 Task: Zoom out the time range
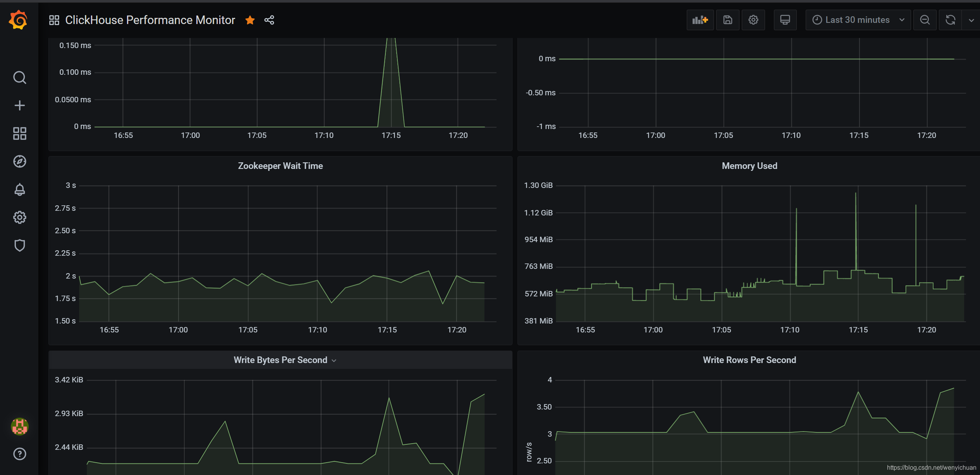coord(925,20)
